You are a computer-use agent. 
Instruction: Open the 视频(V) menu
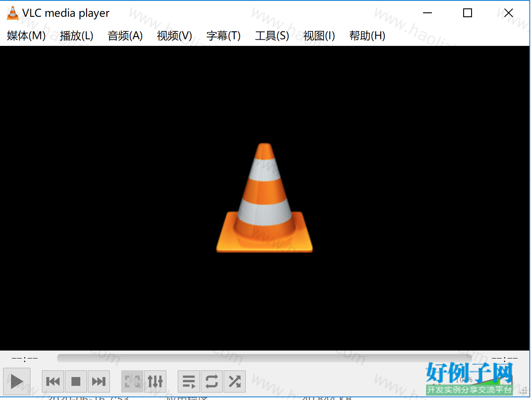pyautogui.click(x=175, y=36)
